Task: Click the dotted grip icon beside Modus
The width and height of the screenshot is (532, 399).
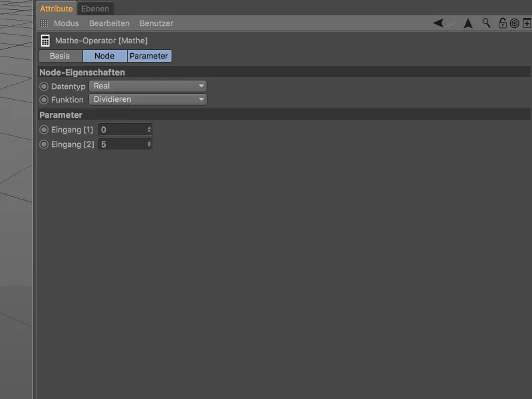Action: [x=44, y=23]
